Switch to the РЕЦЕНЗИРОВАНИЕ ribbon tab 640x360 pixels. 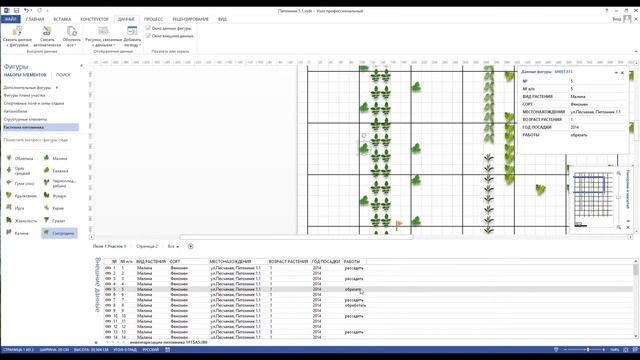190,19
